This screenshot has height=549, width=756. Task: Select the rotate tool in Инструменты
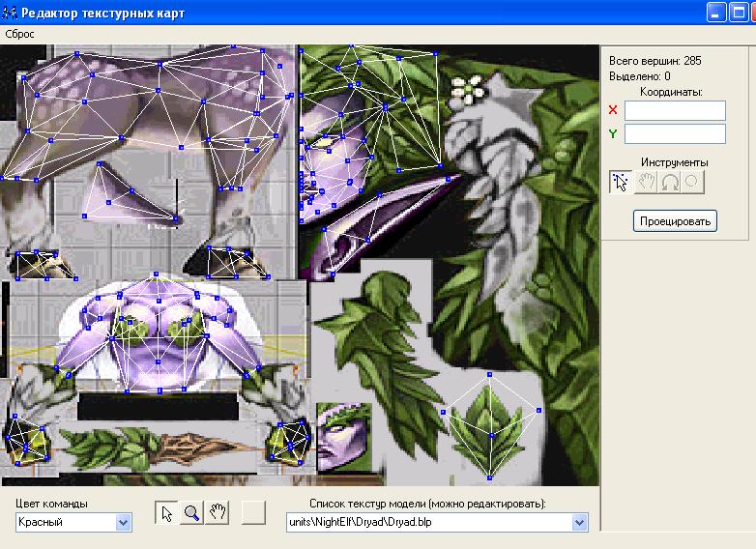tap(669, 183)
